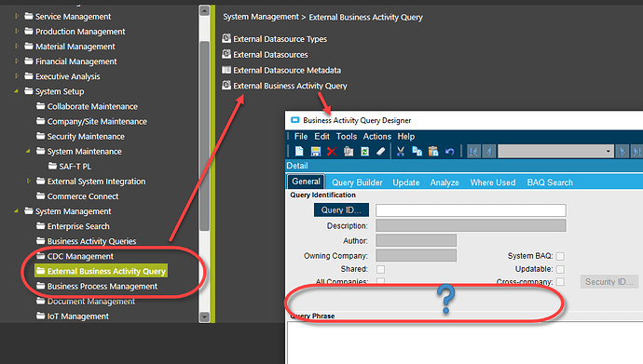643x364 pixels.
Task: Click the Query ID... button
Action: coord(341,210)
